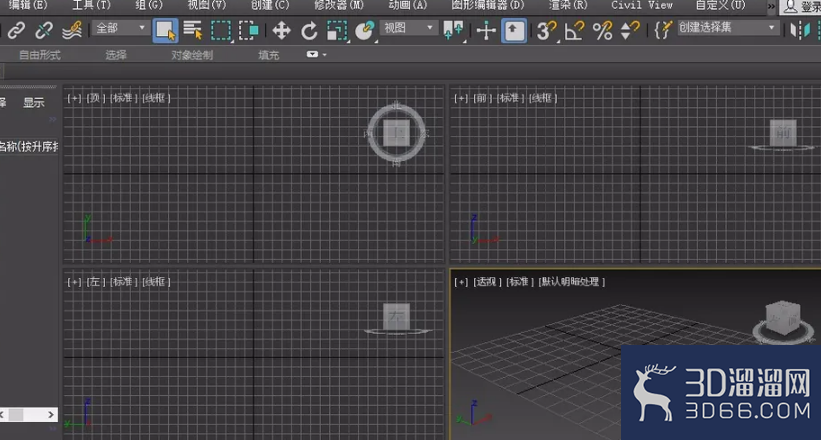Click the 前 face of front ViewCube
This screenshot has width=821, height=440.
click(x=783, y=133)
